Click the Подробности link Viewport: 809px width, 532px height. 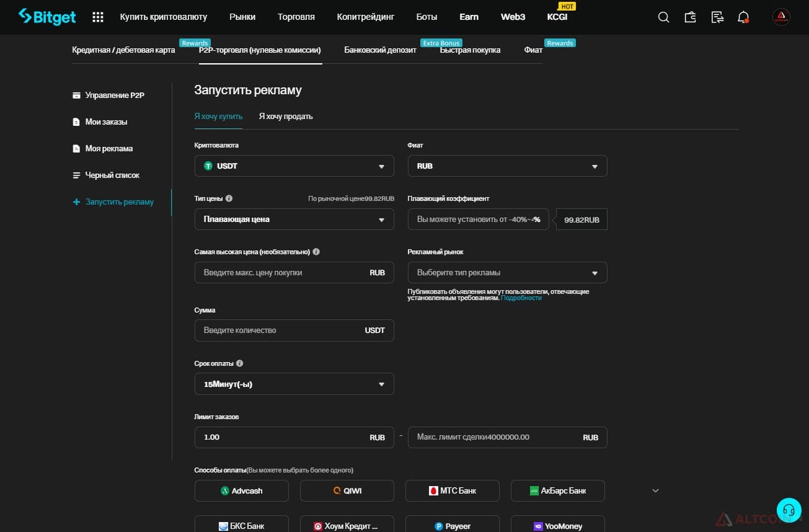[x=521, y=298]
